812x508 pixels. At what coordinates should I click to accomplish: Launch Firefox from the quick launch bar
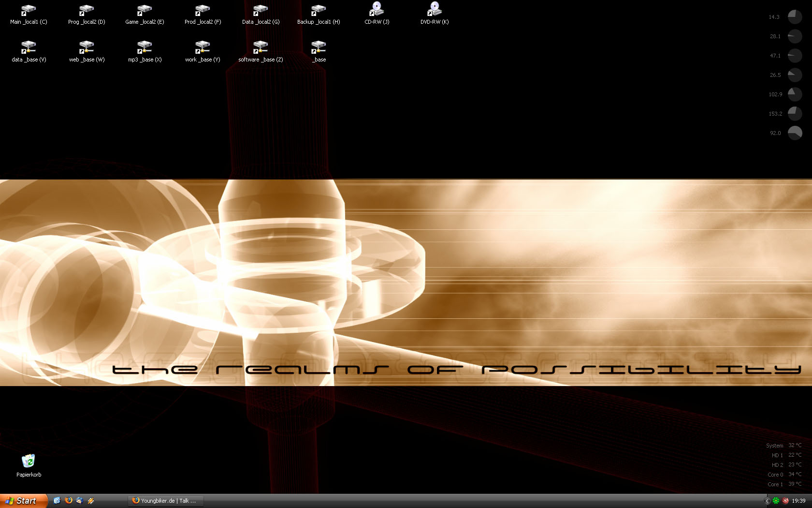(x=69, y=501)
